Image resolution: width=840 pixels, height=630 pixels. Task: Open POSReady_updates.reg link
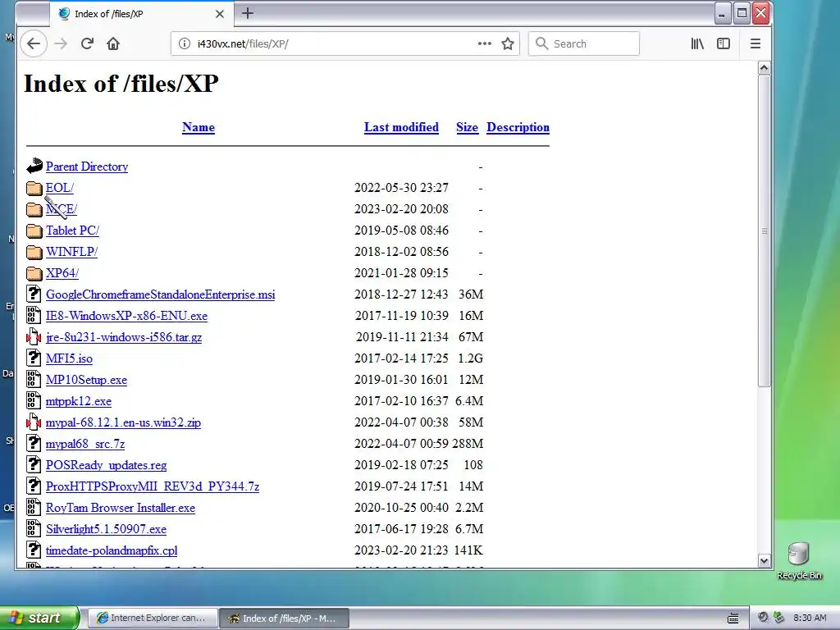point(106,465)
